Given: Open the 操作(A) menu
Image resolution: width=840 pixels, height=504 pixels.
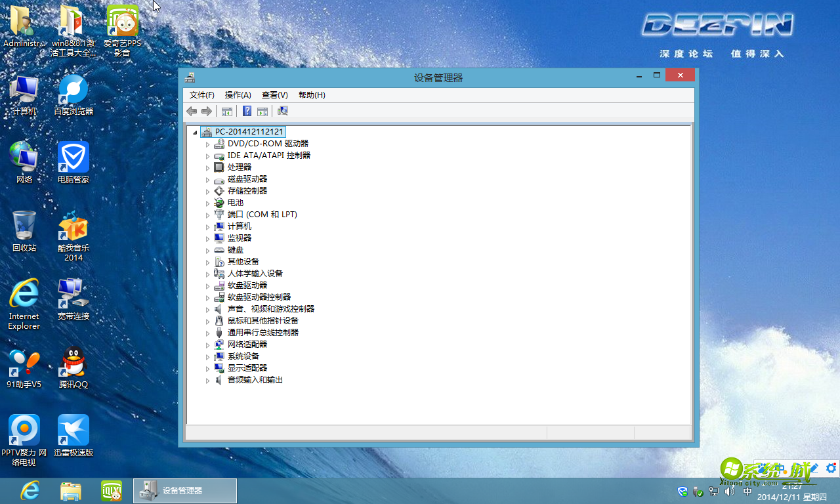Looking at the screenshot, I should [x=238, y=94].
